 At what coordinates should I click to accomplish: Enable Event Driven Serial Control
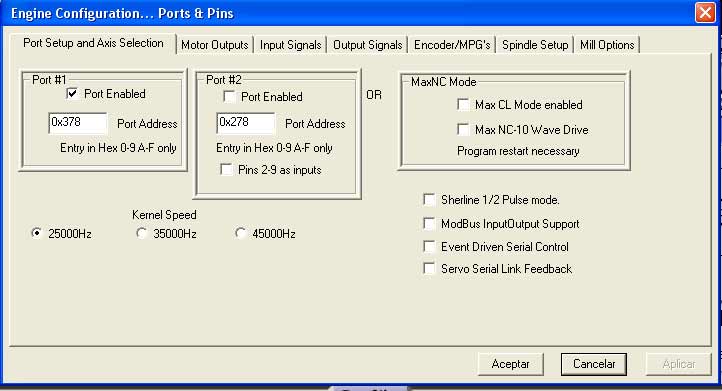click(x=429, y=247)
